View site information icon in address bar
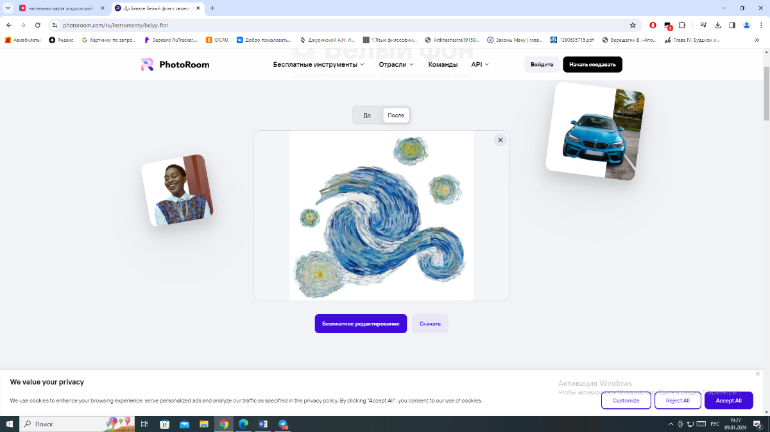The width and height of the screenshot is (770, 432). tap(55, 25)
